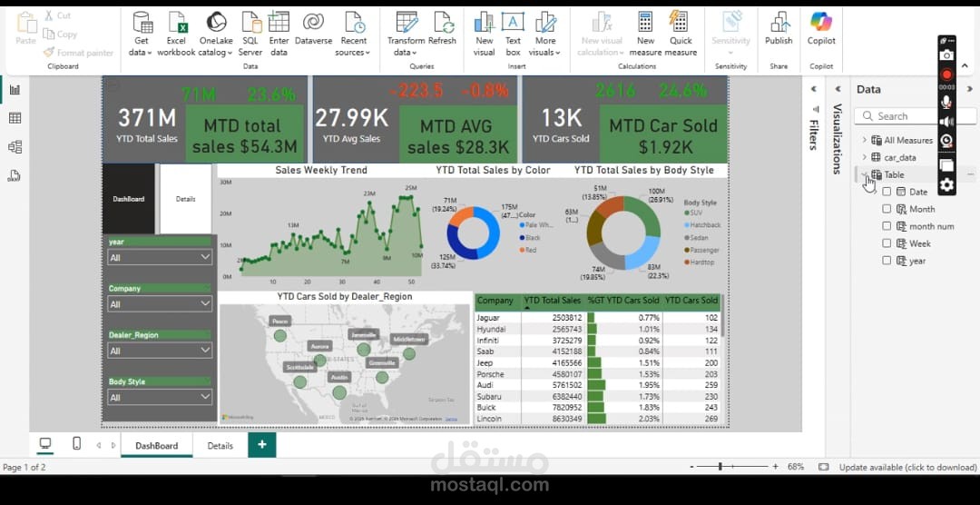This screenshot has height=505, width=980.
Task: Take screenshot with recorder camera icon
Action: [x=946, y=55]
